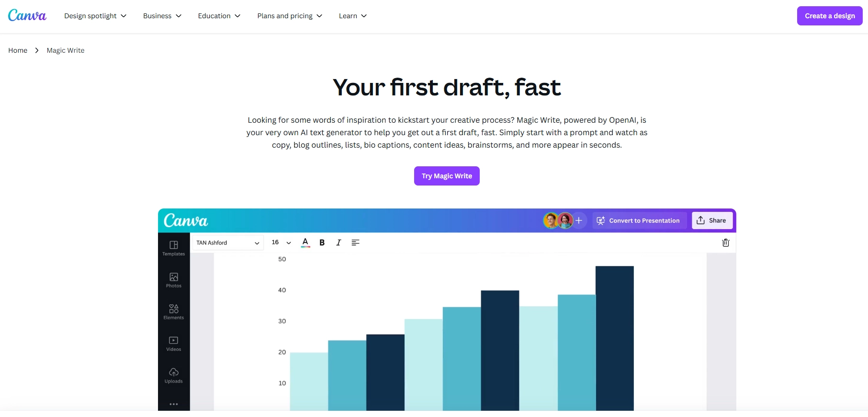The width and height of the screenshot is (868, 417).
Task: Open the text alignment icon
Action: [x=355, y=243]
